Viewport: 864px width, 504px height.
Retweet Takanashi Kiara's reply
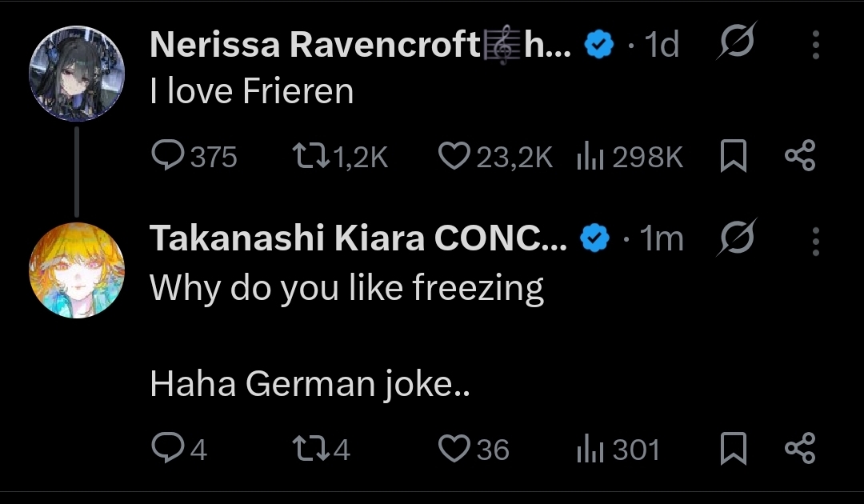point(311,449)
